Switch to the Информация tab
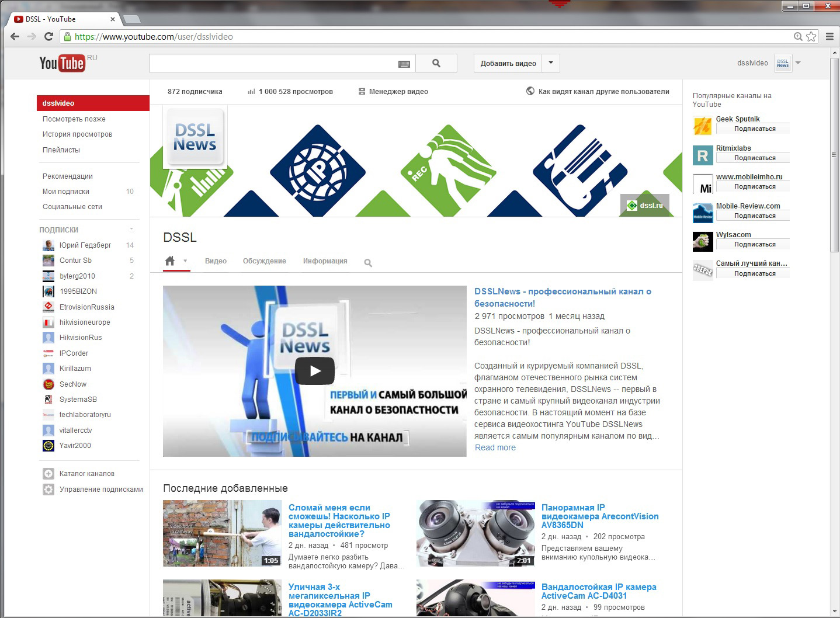 pyautogui.click(x=325, y=261)
